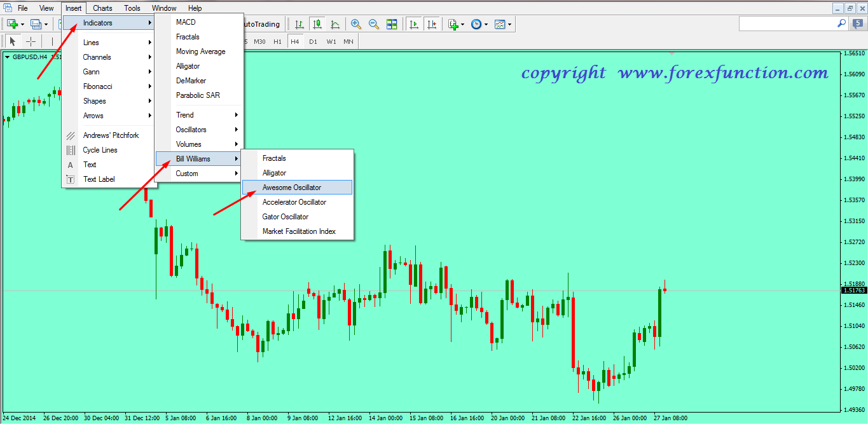
Task: Choose Gator Oscillator menu entry
Action: 297,217
